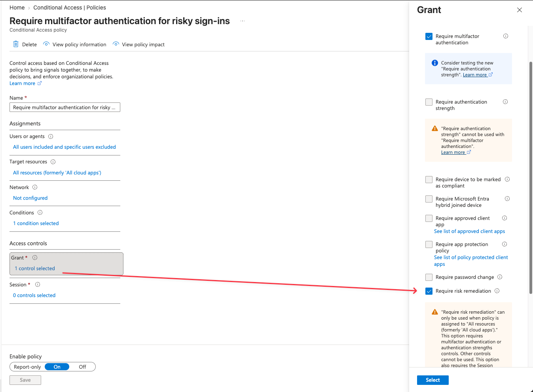Check Require Microsoft Entra hybrid joined device
This screenshot has width=533, height=392.
(x=429, y=199)
